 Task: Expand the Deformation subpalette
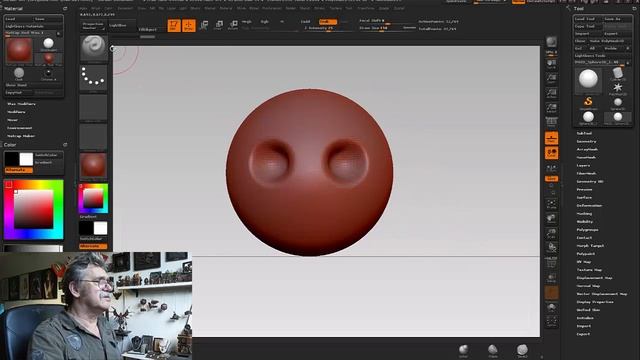click(589, 205)
